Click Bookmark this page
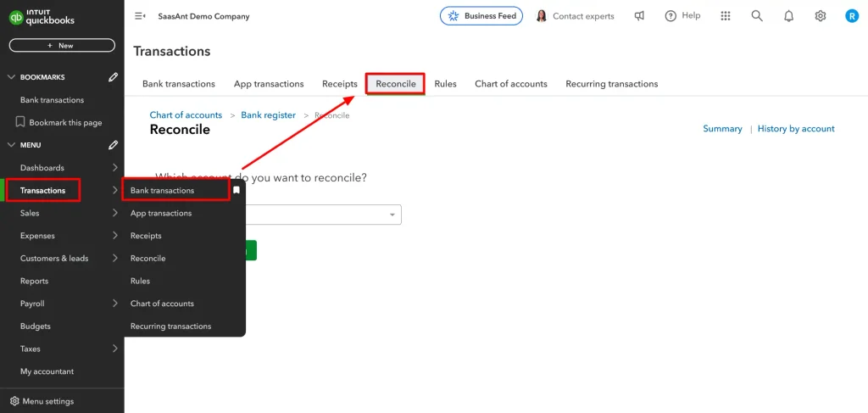 (59, 122)
